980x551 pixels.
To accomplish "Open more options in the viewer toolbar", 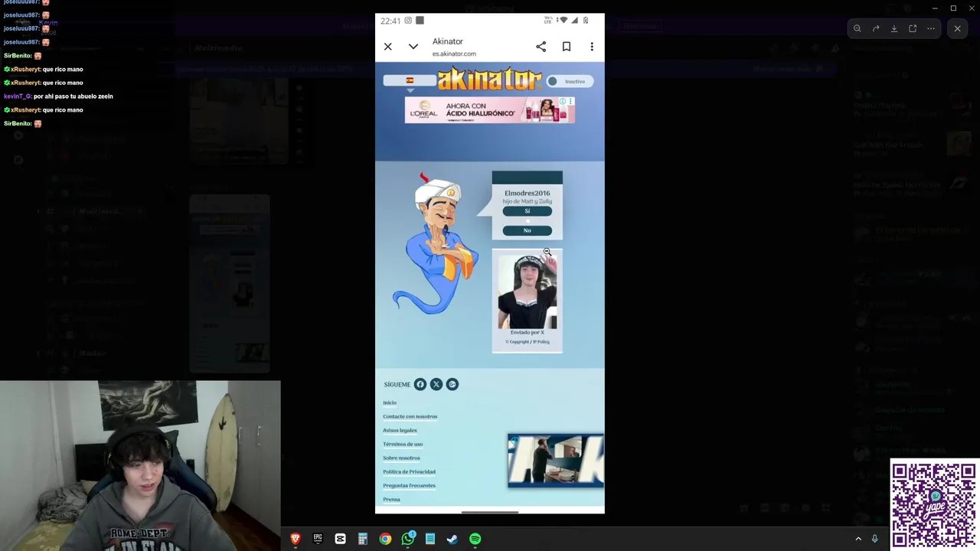I will pos(931,29).
